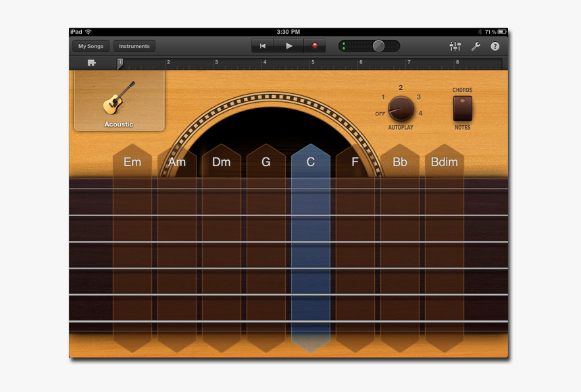Open the mixer track controls icon
This screenshot has height=392, width=581.
(x=455, y=46)
